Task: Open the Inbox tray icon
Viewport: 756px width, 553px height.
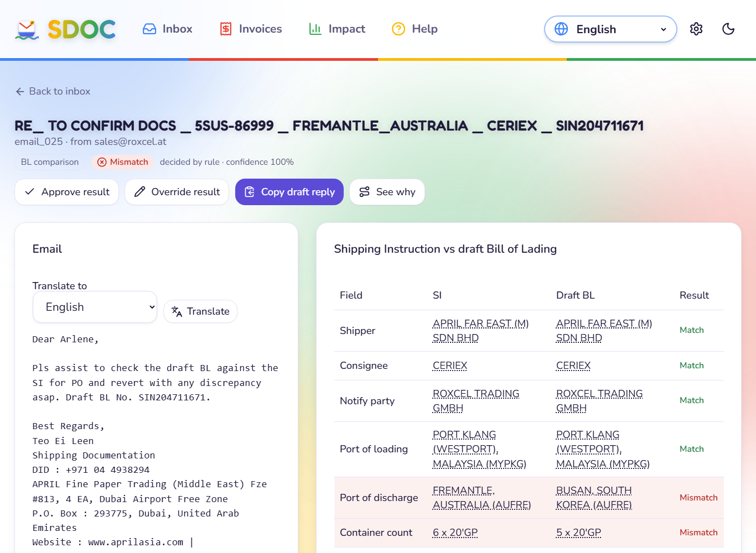Action: pyautogui.click(x=149, y=29)
